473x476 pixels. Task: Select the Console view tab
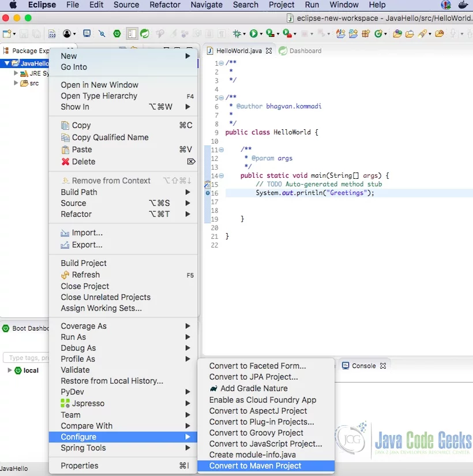point(364,366)
